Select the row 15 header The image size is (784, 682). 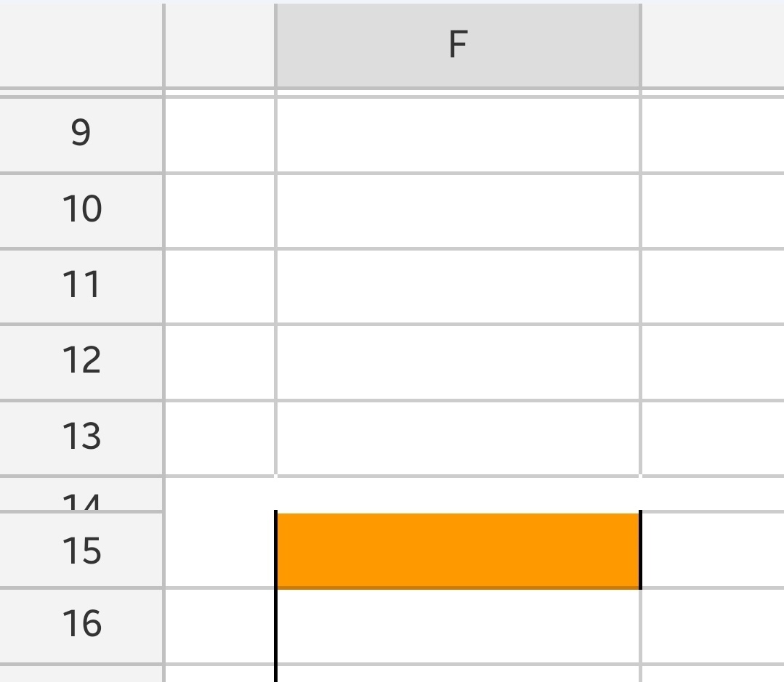coord(81,550)
